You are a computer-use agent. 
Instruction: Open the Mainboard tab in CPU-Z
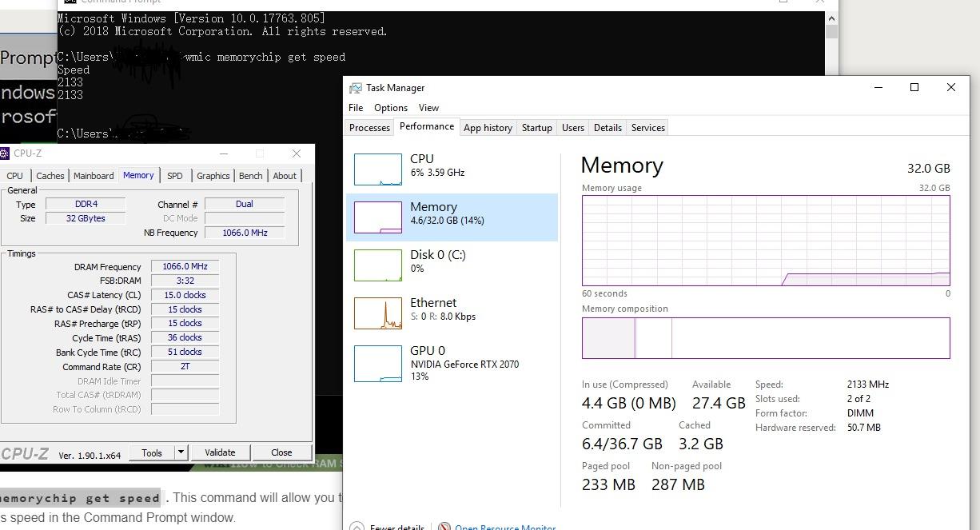pos(94,176)
